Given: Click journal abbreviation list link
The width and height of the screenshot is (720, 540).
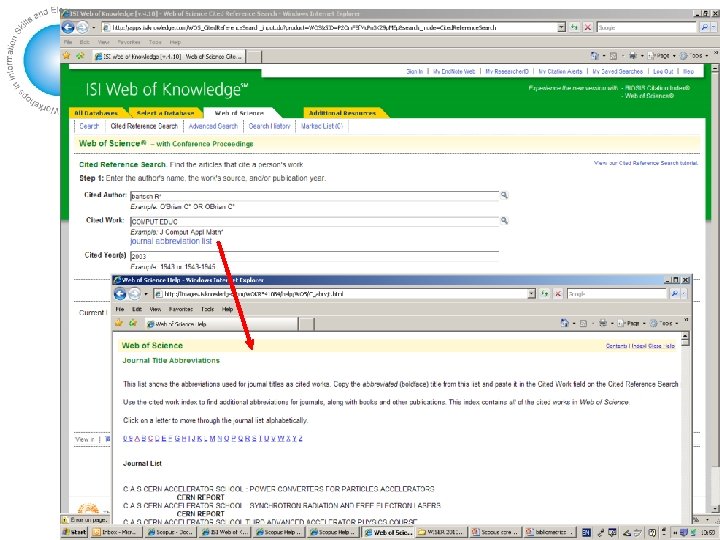Looking at the screenshot, I should pyautogui.click(x=171, y=241).
